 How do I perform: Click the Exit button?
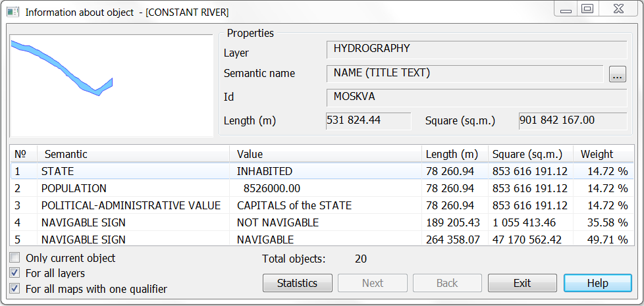click(x=522, y=283)
